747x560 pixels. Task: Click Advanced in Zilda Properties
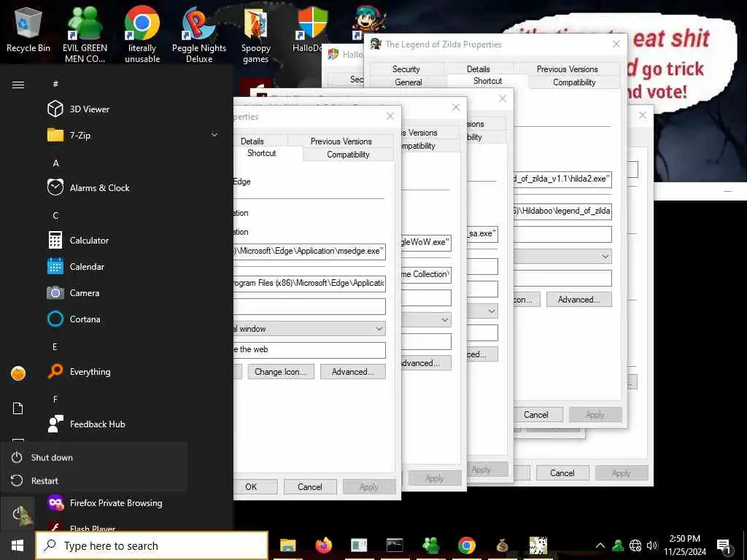[x=578, y=300]
